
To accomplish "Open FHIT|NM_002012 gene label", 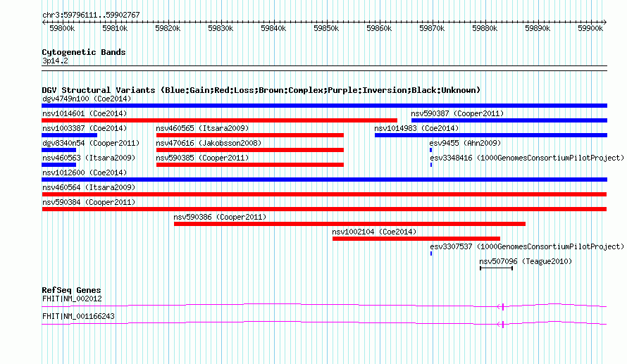I will (72, 299).
